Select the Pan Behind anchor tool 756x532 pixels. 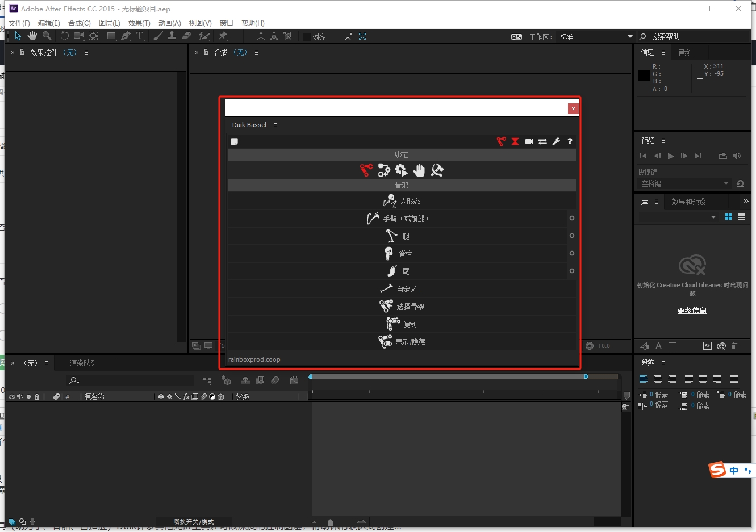(x=93, y=36)
